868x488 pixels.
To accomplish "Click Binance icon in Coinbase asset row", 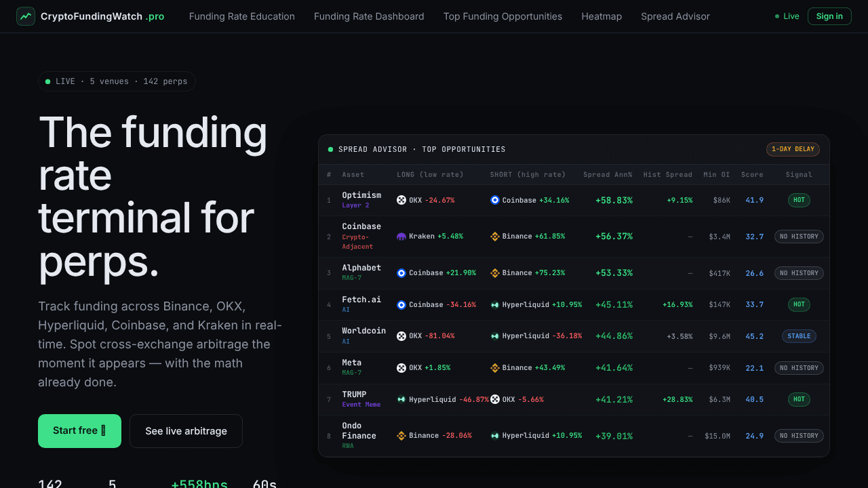I will coord(495,237).
